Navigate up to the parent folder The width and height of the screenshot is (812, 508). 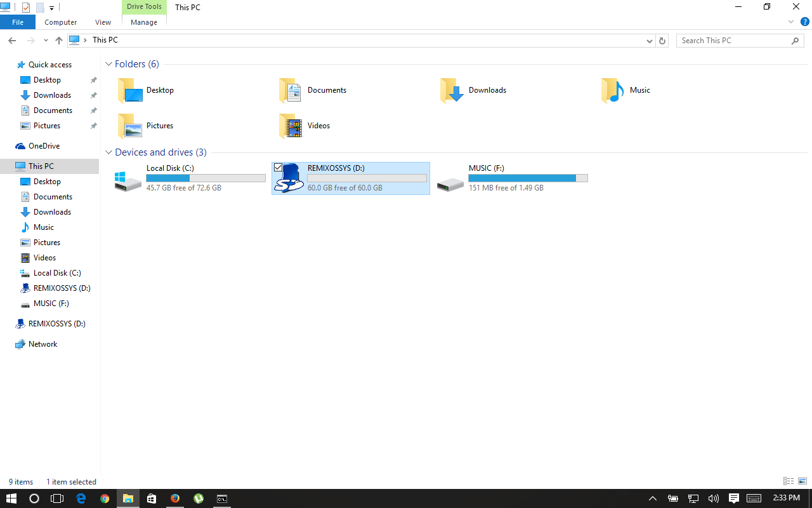[58, 40]
